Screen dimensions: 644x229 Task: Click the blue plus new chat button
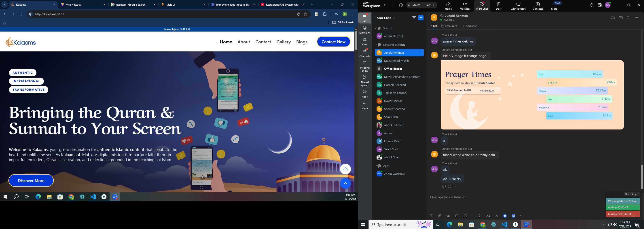[x=421, y=18]
